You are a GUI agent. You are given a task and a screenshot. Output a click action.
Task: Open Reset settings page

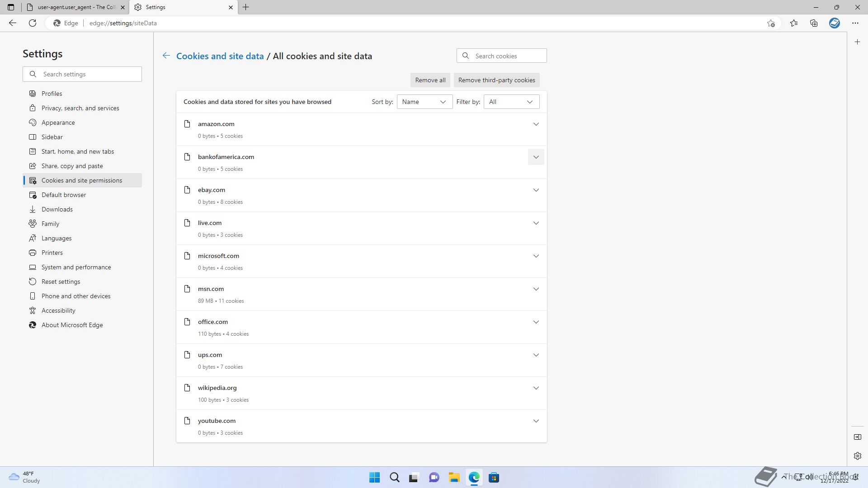(82, 282)
